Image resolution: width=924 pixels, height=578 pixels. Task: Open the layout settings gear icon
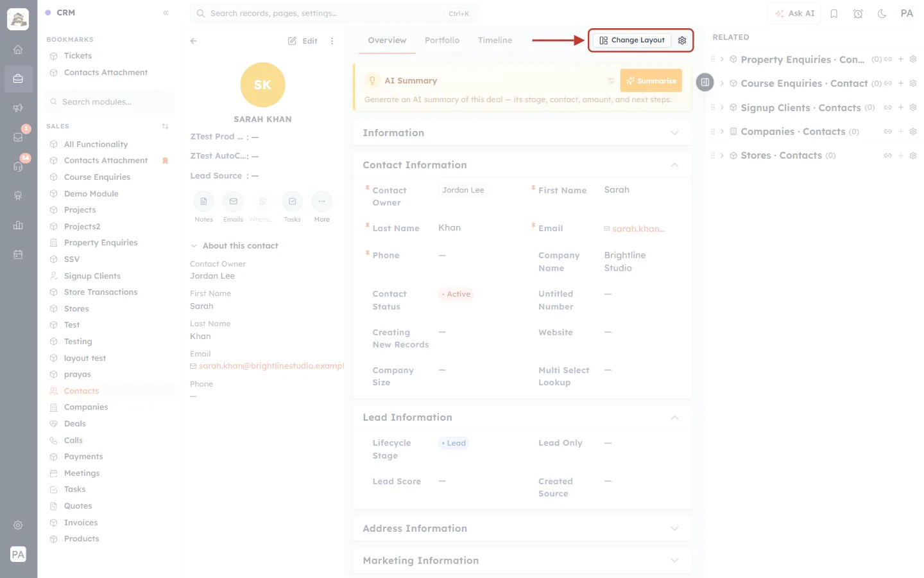[x=682, y=40]
